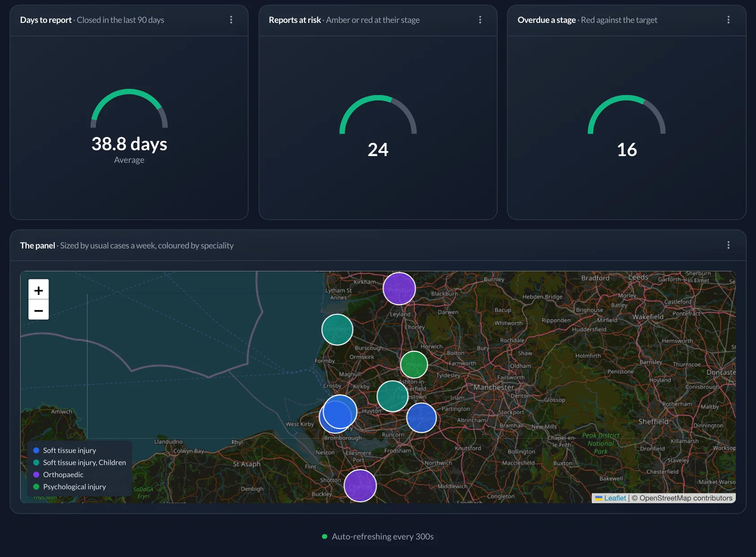This screenshot has width=756, height=557.
Task: Click the Reports at risk gauge arc
Action: 378,114
